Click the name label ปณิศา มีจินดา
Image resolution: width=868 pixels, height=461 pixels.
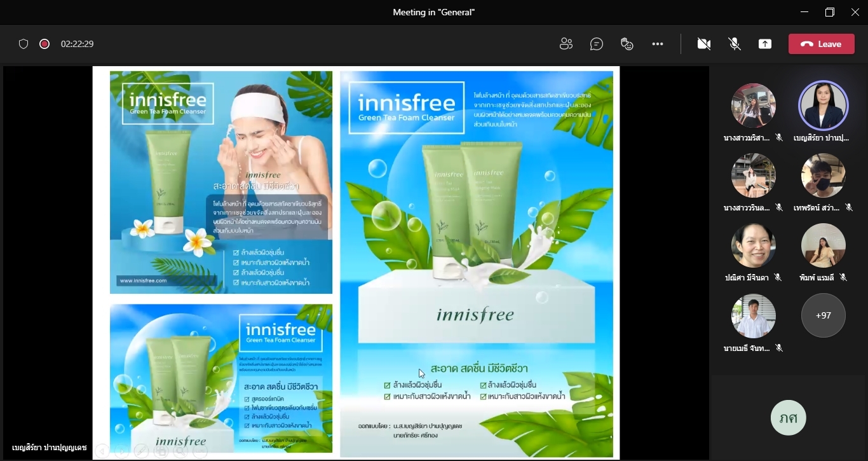click(x=747, y=278)
